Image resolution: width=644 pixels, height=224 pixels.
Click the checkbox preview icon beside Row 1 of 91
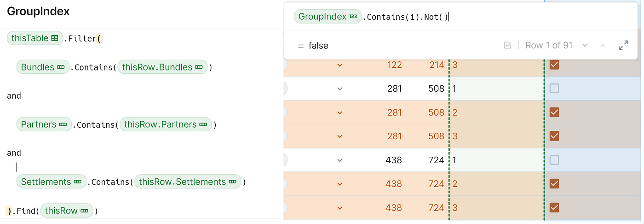tap(508, 45)
